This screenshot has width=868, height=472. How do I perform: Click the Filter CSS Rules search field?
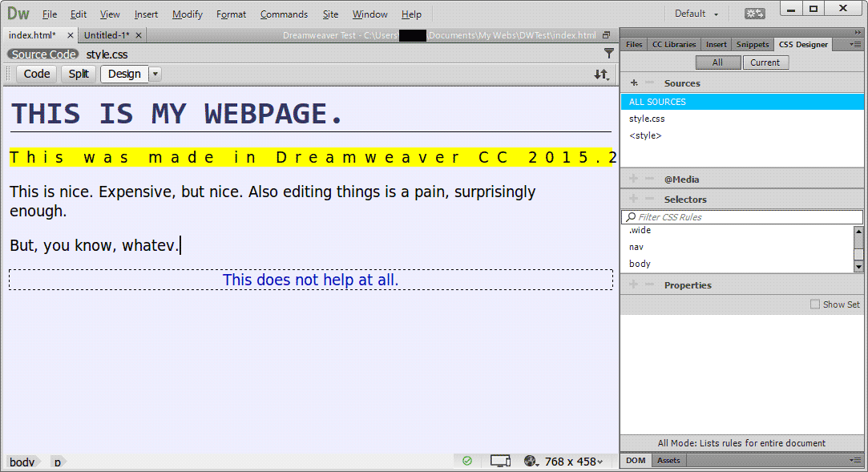pos(742,217)
